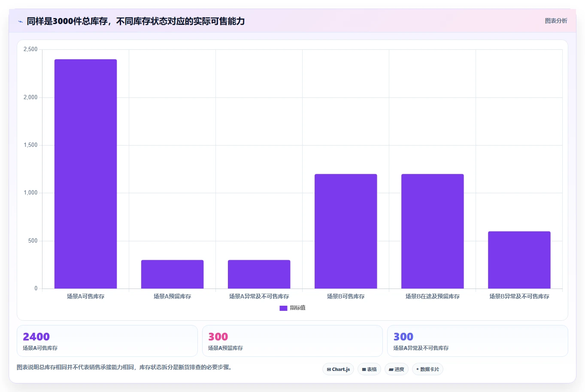Toggle the 指标值 legend color swatch
Image resolution: width=585 pixels, height=392 pixels.
click(x=283, y=308)
